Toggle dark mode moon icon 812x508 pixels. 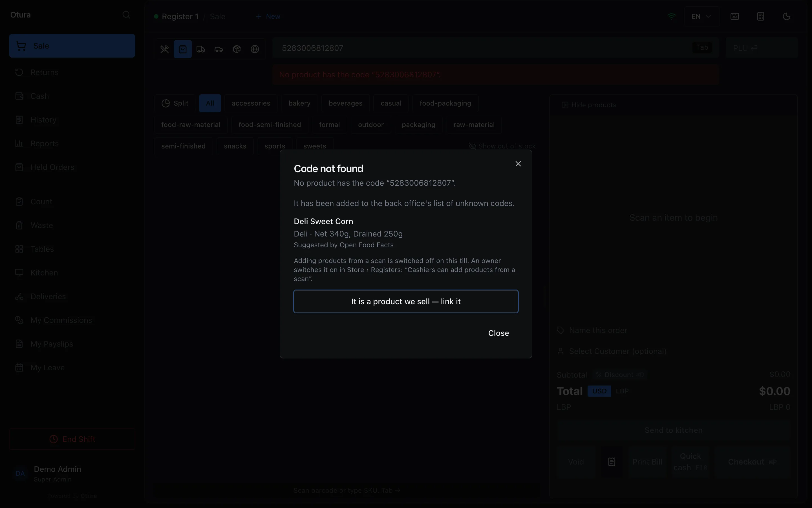787,16
